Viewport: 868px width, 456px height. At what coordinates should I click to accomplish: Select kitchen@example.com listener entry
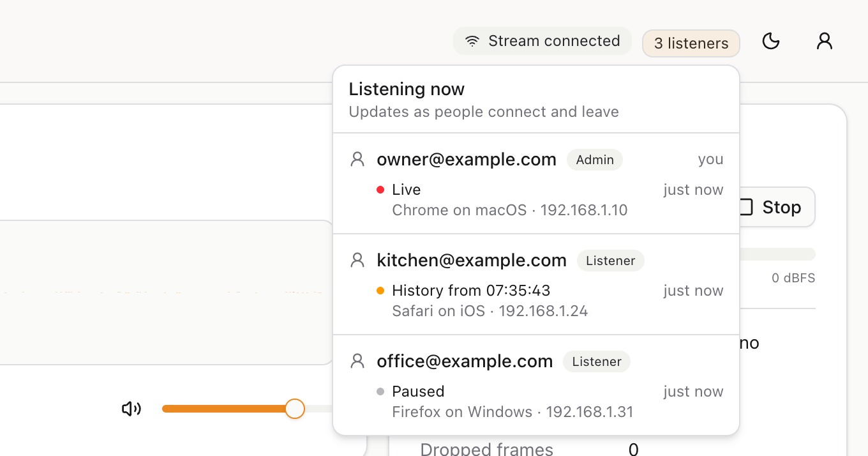[x=536, y=285]
